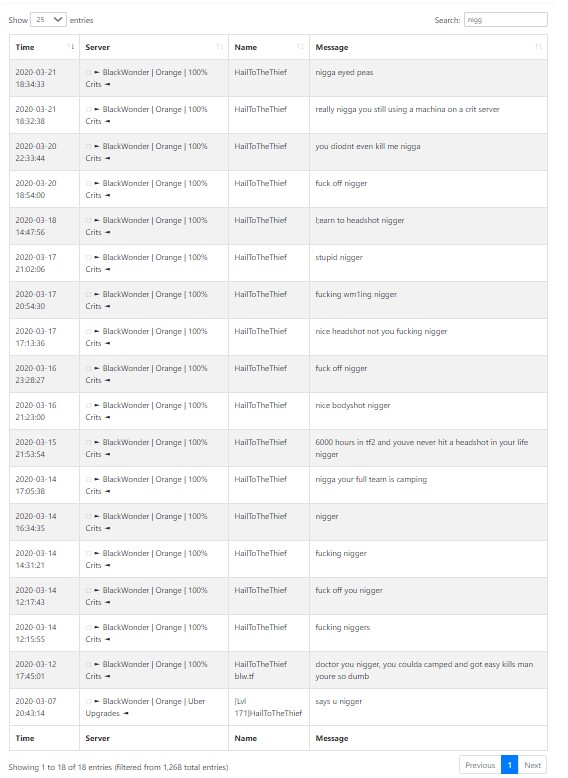Click the HailToTheThief blw.tf name in the 2020-03-12 row
This screenshot has width=568, height=778.
pyautogui.click(x=260, y=670)
